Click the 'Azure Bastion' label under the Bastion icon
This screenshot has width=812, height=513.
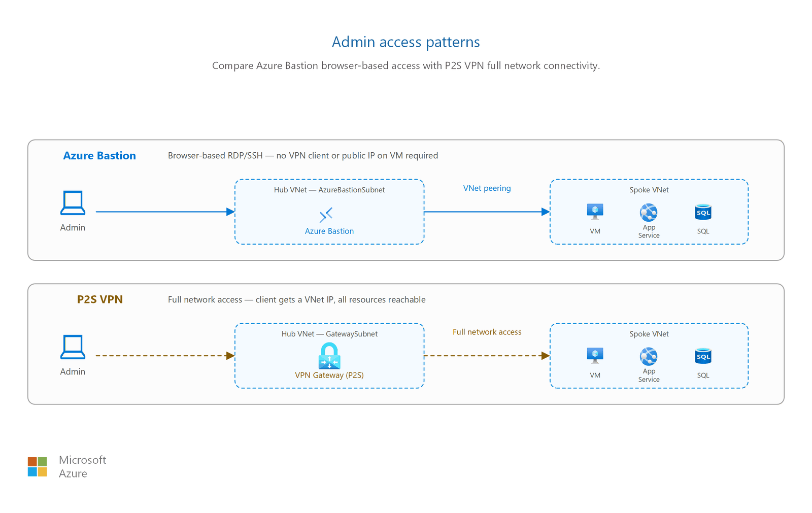(x=329, y=231)
